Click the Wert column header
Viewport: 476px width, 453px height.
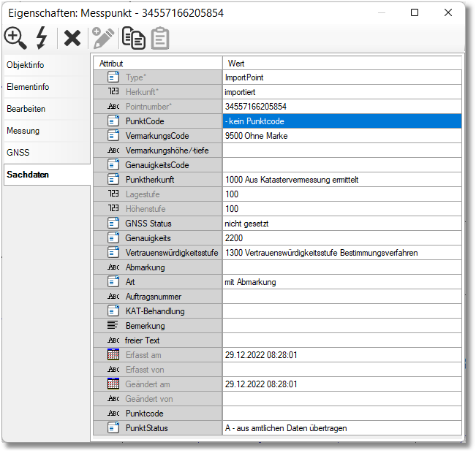click(341, 64)
